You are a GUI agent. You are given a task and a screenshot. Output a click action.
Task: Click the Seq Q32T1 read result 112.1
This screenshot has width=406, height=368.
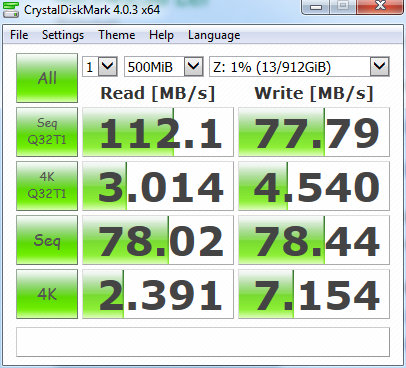pos(158,132)
